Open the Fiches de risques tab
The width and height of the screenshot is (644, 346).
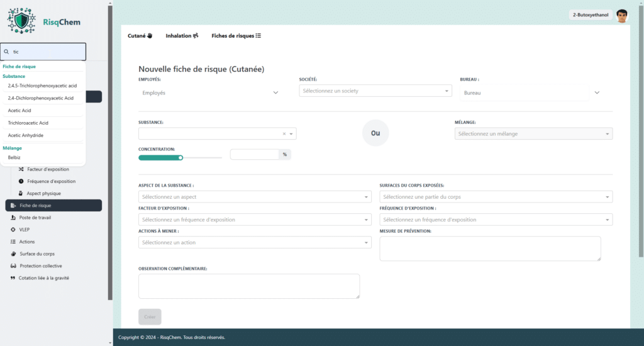(x=236, y=36)
